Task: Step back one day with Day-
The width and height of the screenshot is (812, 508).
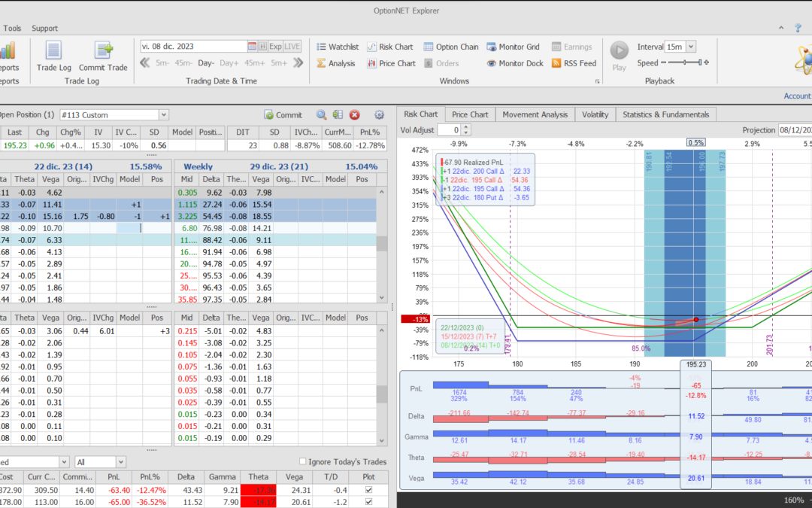Action: pos(206,63)
